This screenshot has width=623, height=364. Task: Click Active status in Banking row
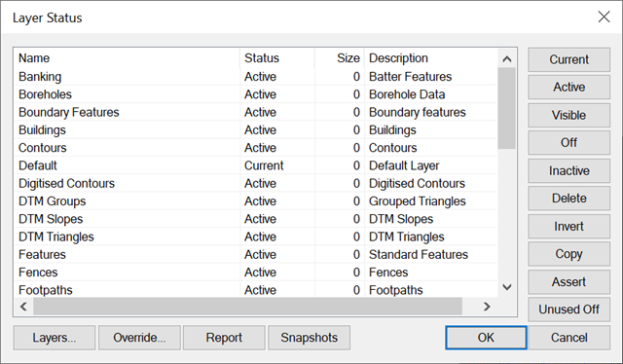(x=260, y=76)
